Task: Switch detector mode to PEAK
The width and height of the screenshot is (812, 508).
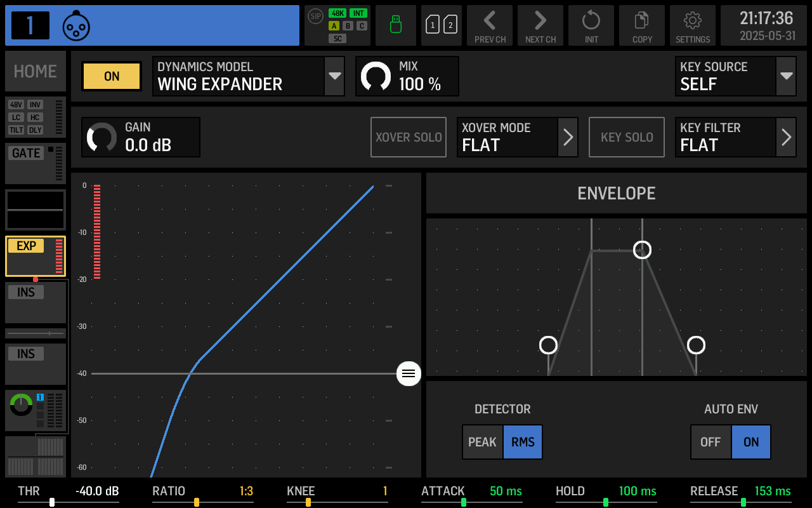Action: point(482,442)
